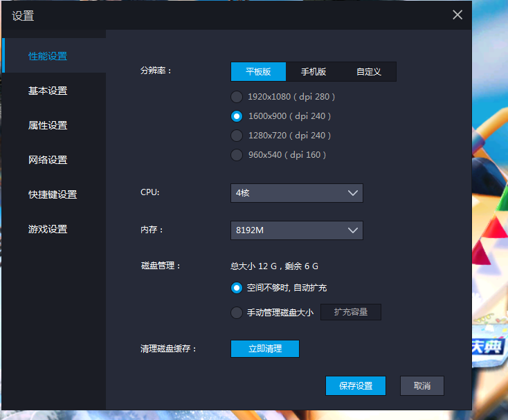Select 1600x900 (dpi 240) resolution

click(x=237, y=116)
